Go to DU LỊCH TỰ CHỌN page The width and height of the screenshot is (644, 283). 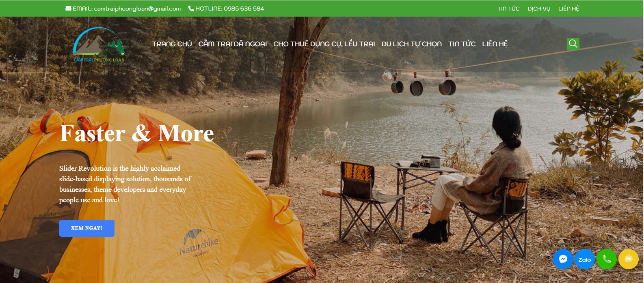point(411,44)
